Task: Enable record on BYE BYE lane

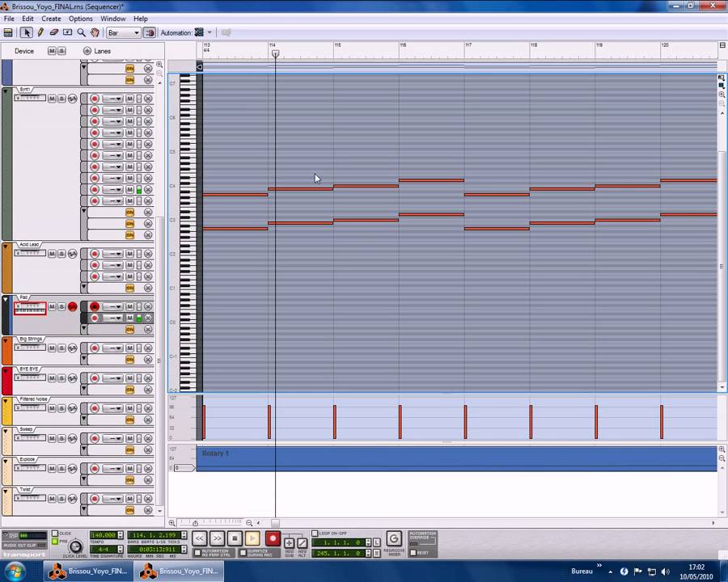Action: coord(95,378)
